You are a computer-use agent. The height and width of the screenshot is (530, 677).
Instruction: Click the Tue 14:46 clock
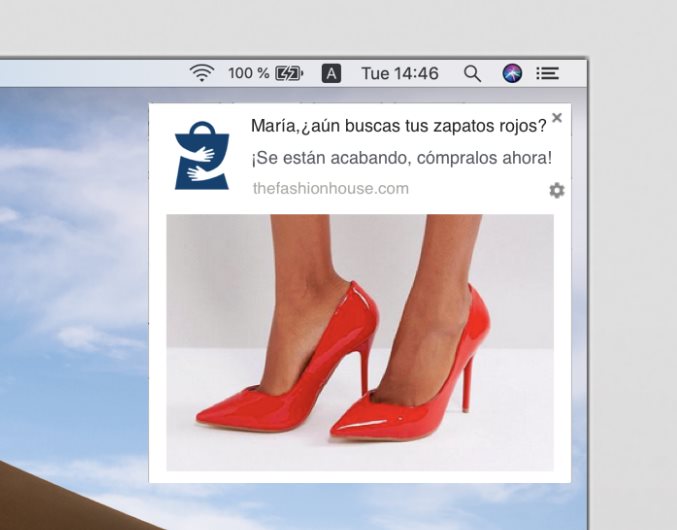(400, 73)
